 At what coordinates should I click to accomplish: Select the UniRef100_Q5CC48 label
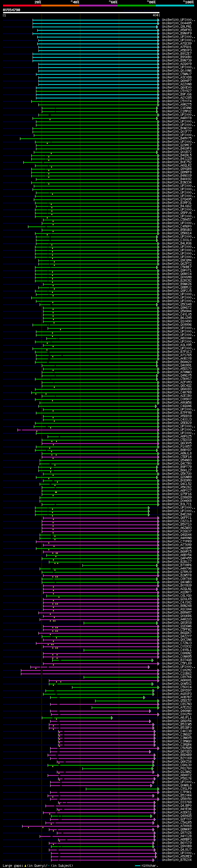pyautogui.click(x=176, y=304)
